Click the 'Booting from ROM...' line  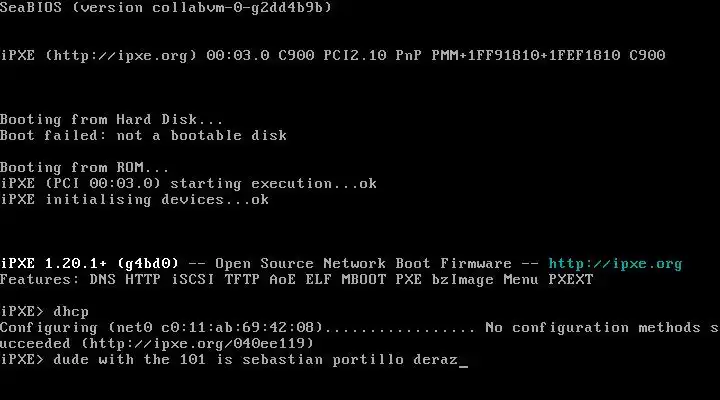[x=85, y=168]
